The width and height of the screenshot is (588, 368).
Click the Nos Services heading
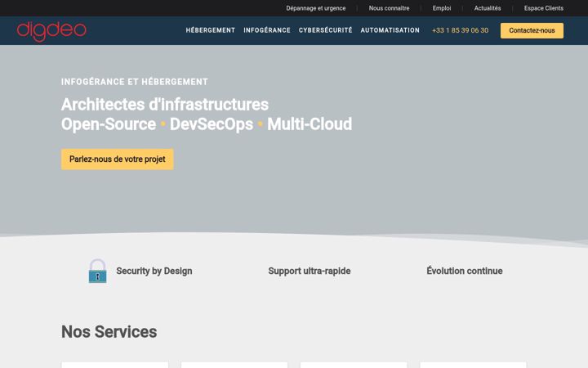point(109,332)
